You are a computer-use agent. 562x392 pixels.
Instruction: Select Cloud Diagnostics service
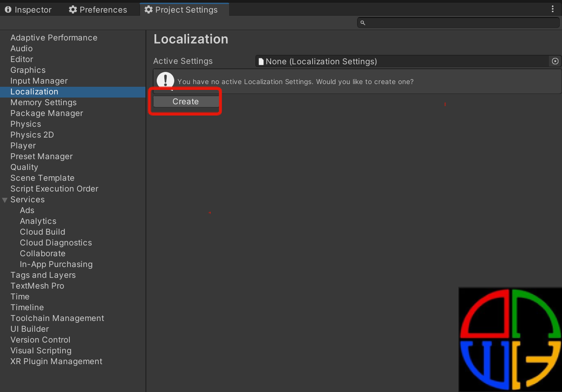[56, 243]
